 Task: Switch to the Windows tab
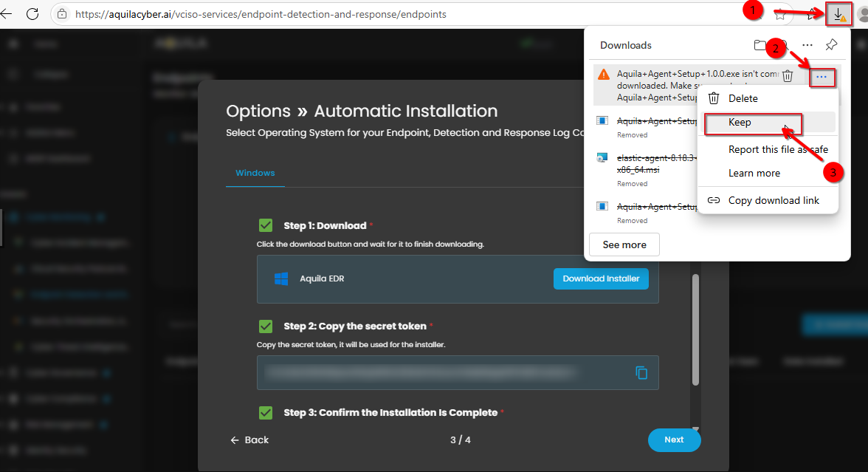pos(255,173)
